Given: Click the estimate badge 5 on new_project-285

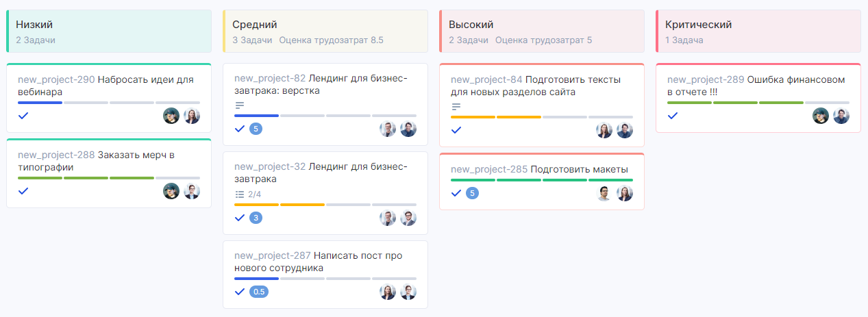Looking at the screenshot, I should (472, 193).
